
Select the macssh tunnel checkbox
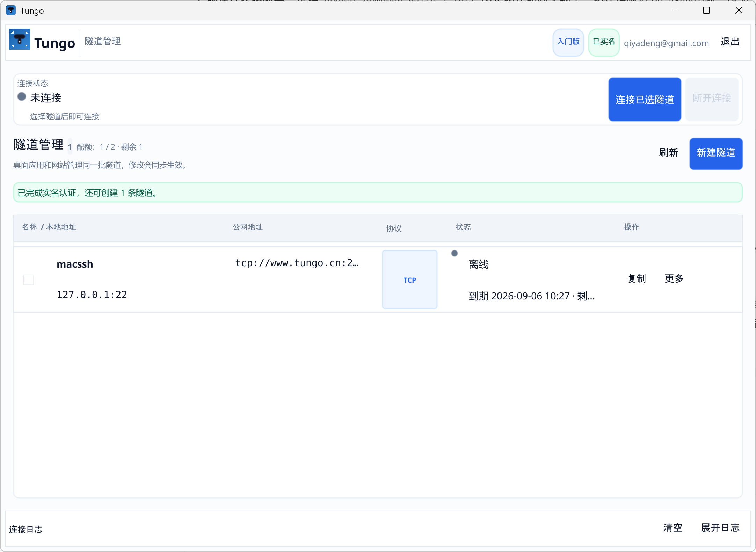tap(29, 279)
